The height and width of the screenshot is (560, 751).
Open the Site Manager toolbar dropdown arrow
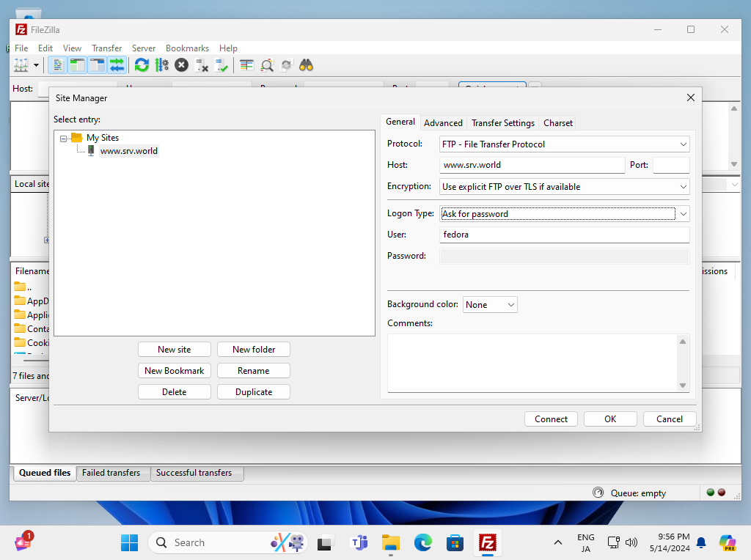click(36, 65)
